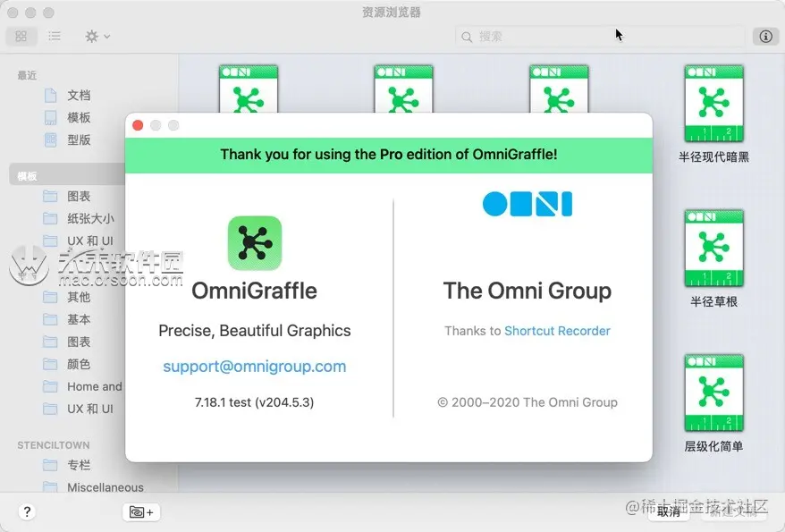Click the 文档 document icon
This screenshot has height=532, width=785.
pyautogui.click(x=51, y=95)
